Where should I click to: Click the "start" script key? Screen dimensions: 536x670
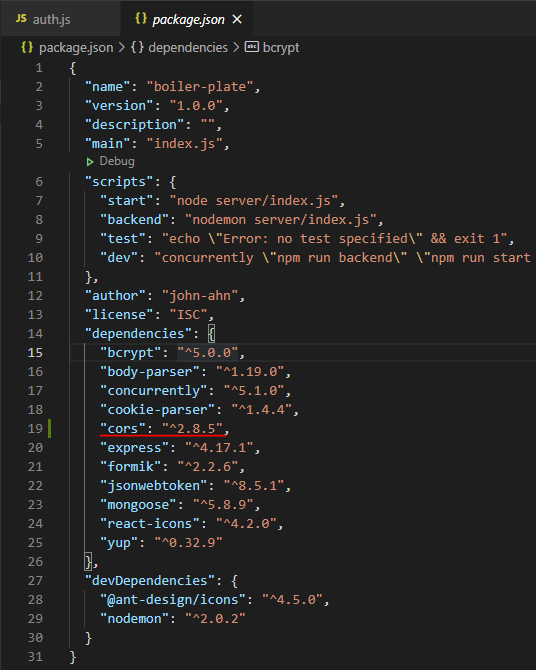127,200
